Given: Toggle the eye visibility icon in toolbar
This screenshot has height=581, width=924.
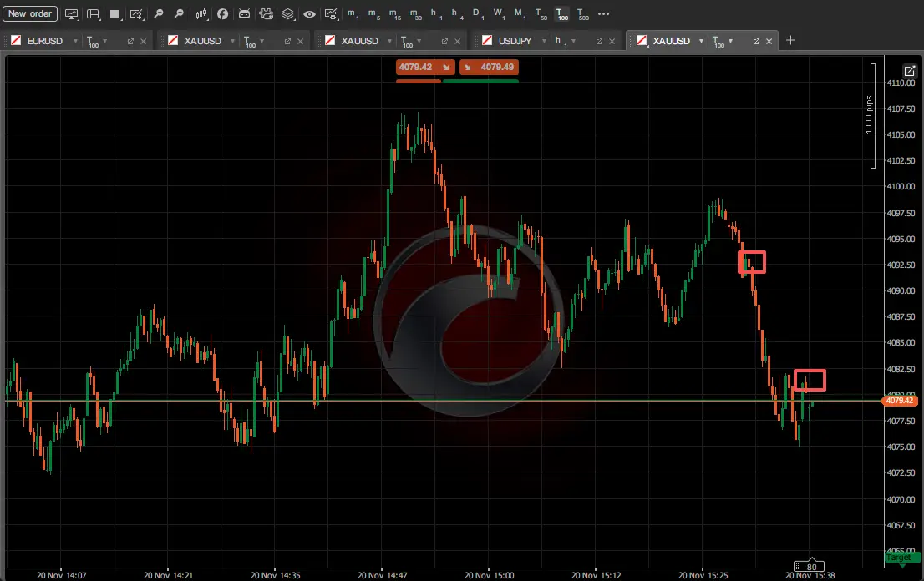Looking at the screenshot, I should click(x=309, y=13).
